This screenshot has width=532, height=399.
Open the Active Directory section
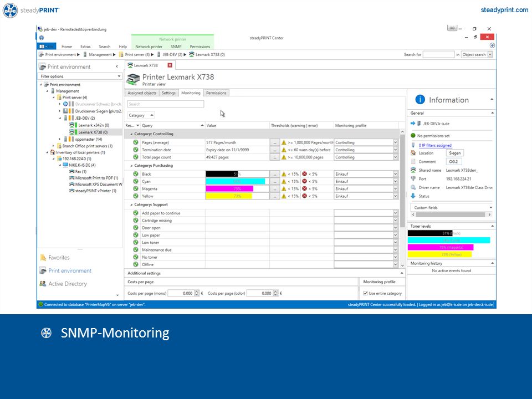(x=68, y=284)
